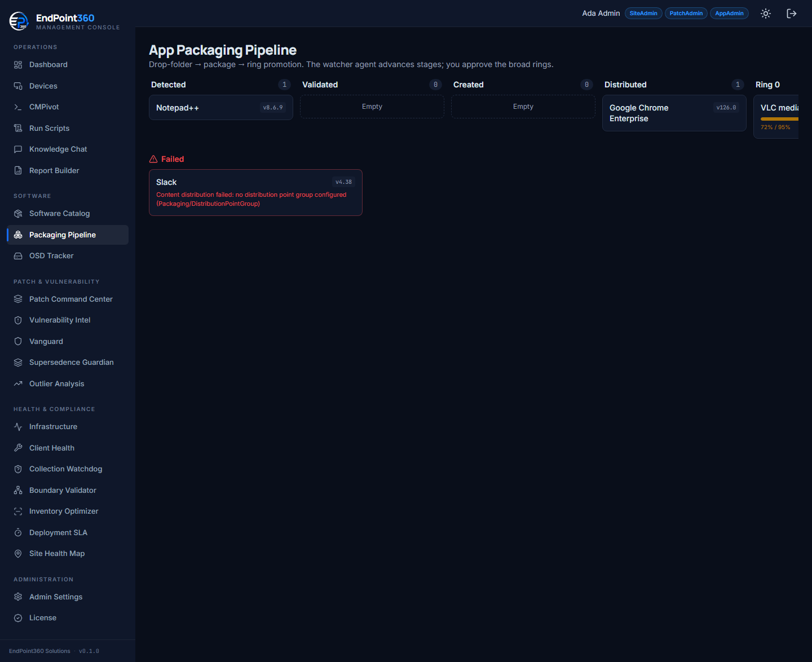This screenshot has width=812, height=662.
Task: Select the failed Slack package card
Action: (255, 193)
